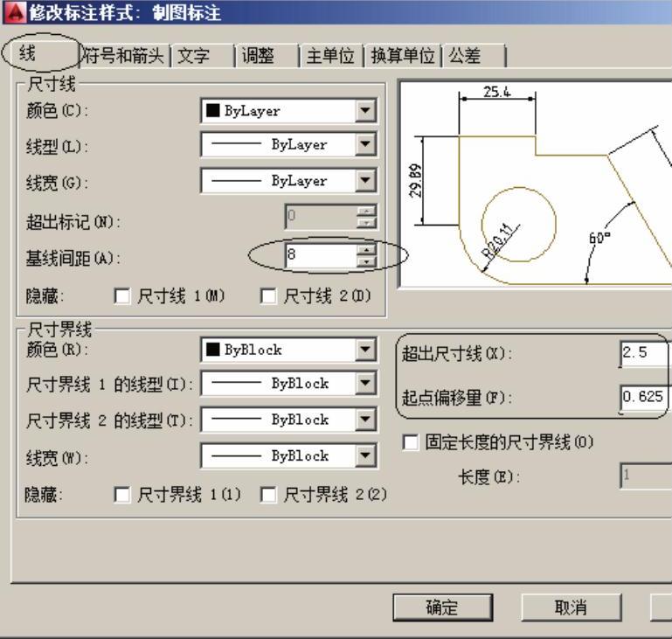Screen dimensions: 672x639
Task: Expand dimension line 线宽(G) dropdown
Action: pyautogui.click(x=366, y=181)
